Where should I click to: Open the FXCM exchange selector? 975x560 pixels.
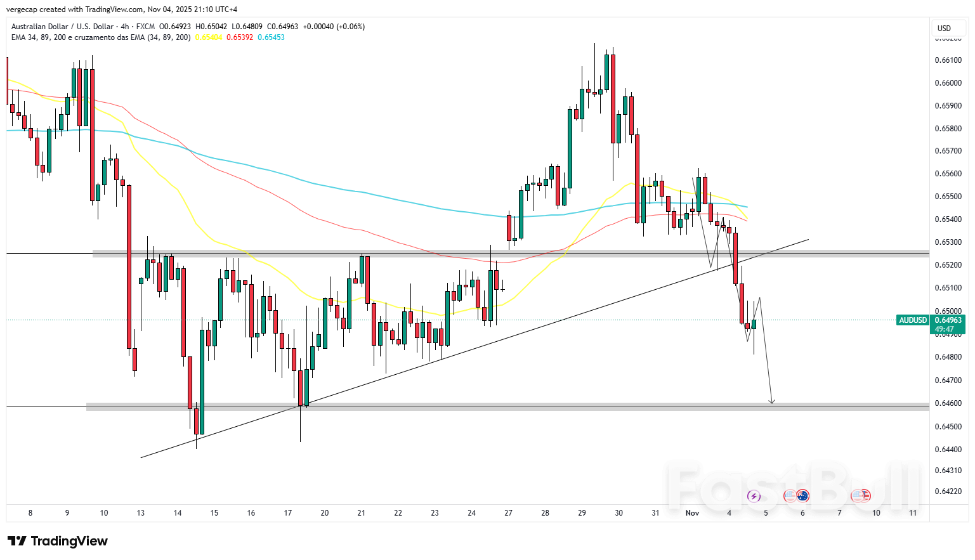[147, 27]
